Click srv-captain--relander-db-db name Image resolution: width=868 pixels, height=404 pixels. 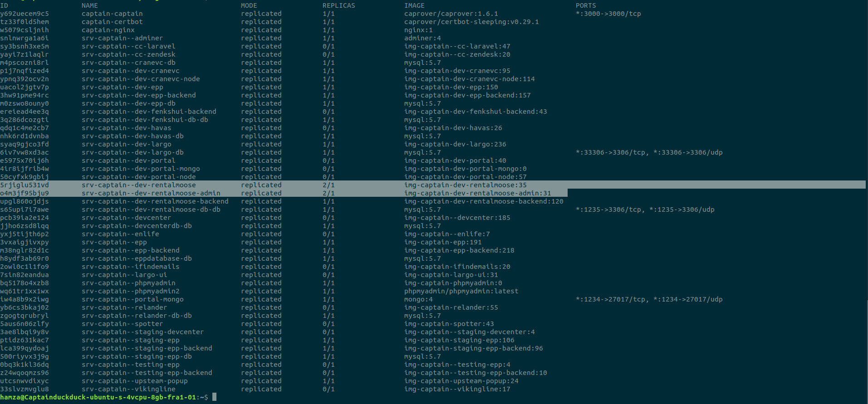137,316
